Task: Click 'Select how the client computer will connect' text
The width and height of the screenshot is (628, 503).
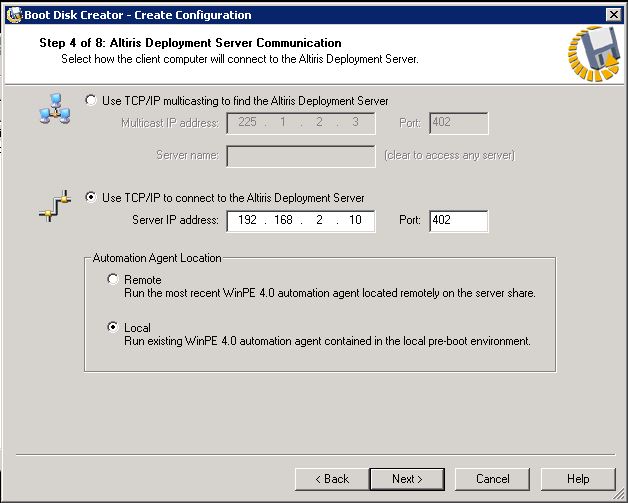Action: click(x=240, y=59)
